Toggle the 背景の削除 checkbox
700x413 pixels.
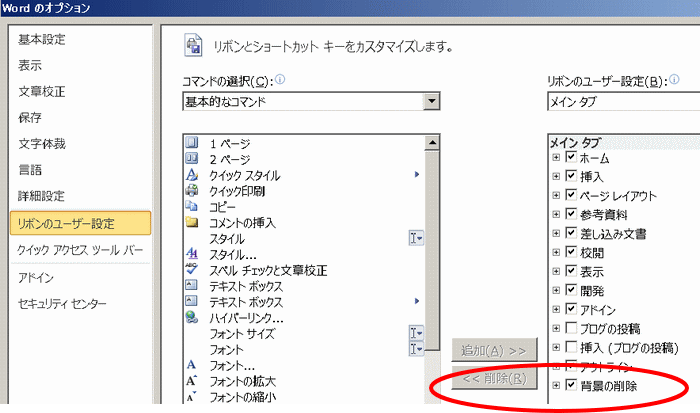point(571,385)
